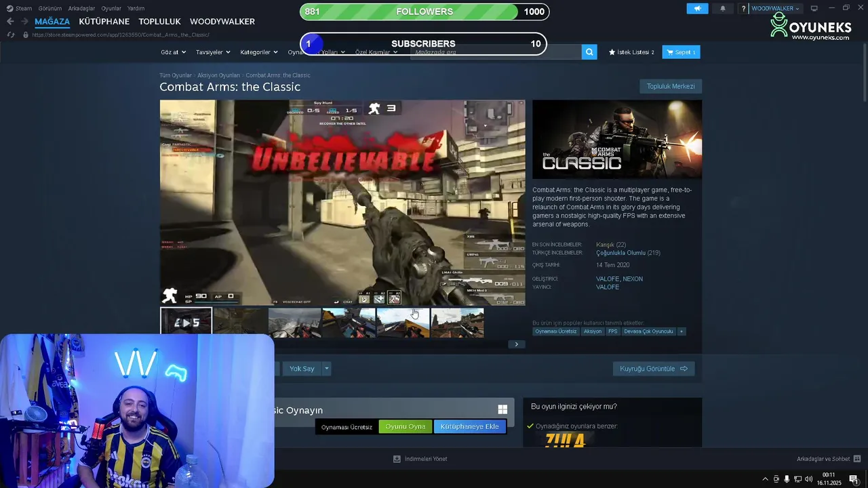
Task: Click the question mark help button
Action: pos(744,8)
